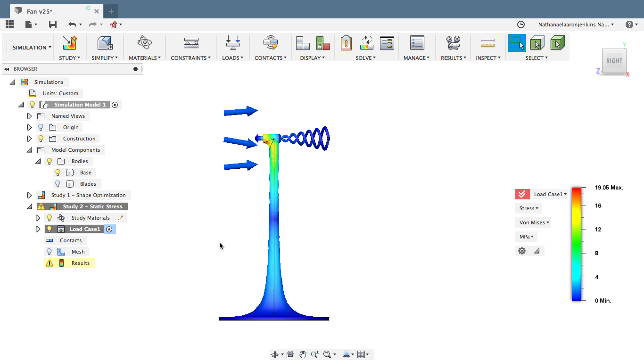Viewport: 644px width, 362px height.
Task: Click the Display group's component visibility icon
Action: tap(303, 43)
